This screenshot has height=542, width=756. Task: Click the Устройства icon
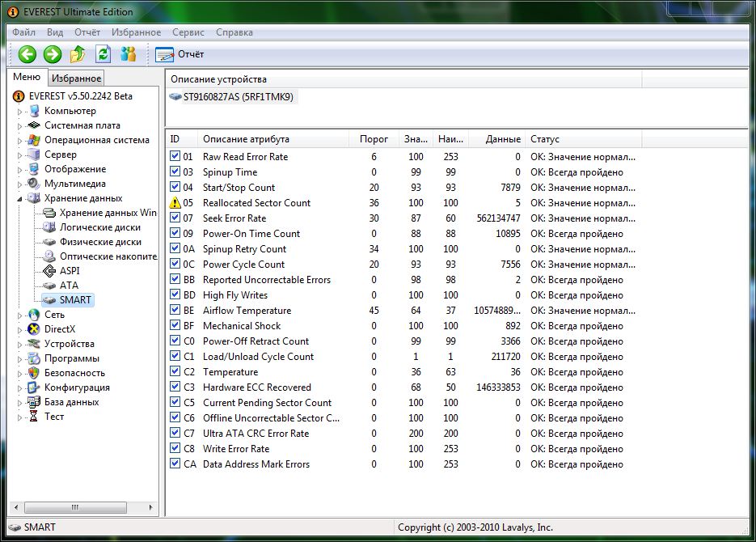click(x=34, y=343)
